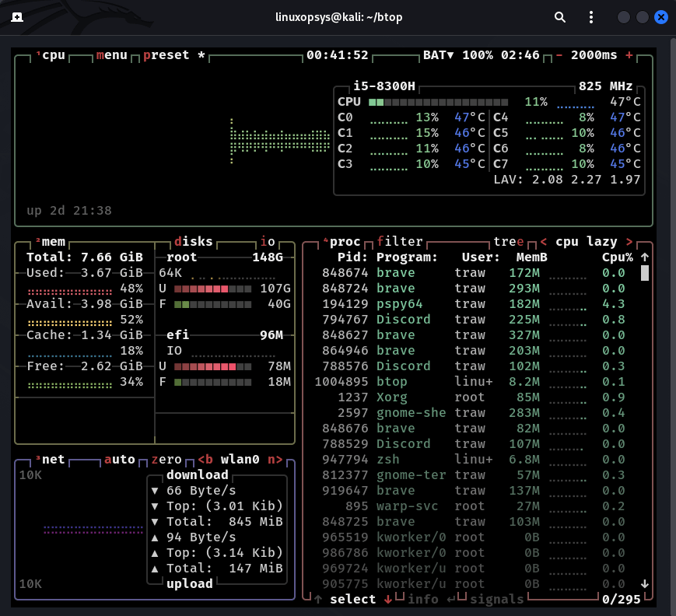Click the new tab icon in title bar

(17, 17)
